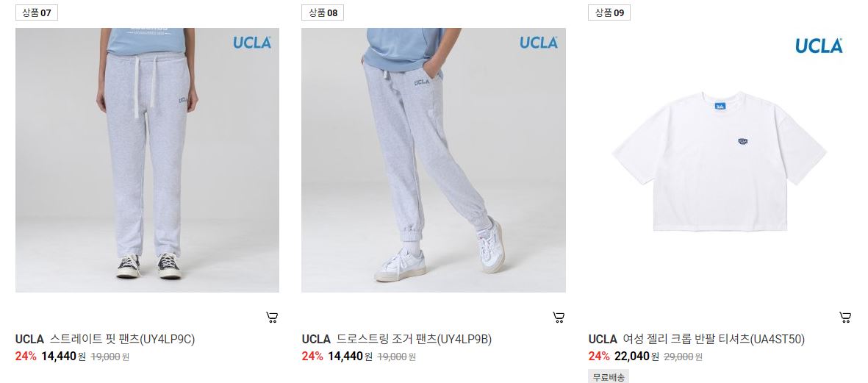Open UCLA 여성 젤리 크롭 반팔 티셔츠 title link
This screenshot has height=383, width=868.
tap(697, 340)
